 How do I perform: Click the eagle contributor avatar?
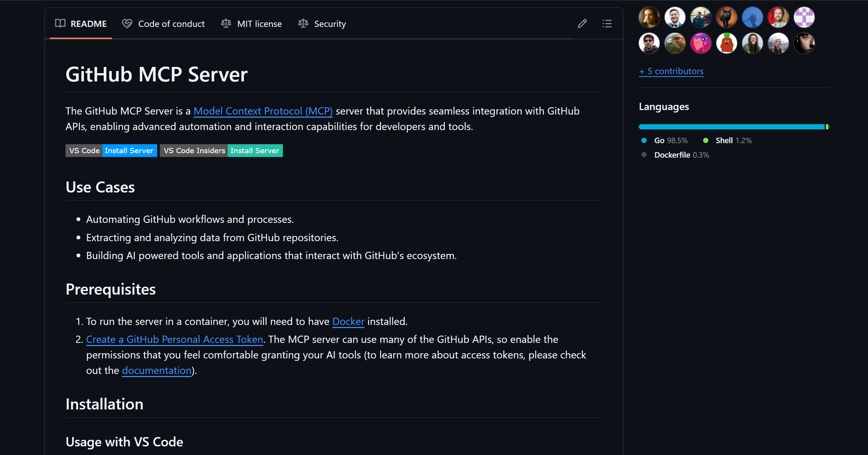(675, 43)
